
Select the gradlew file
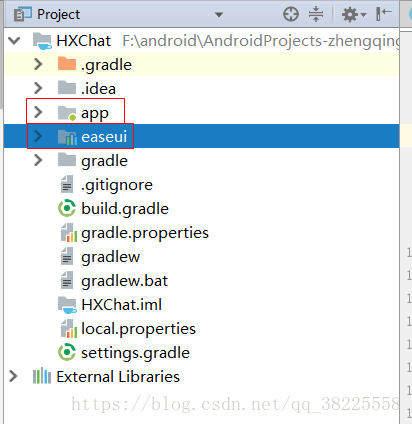click(x=111, y=258)
